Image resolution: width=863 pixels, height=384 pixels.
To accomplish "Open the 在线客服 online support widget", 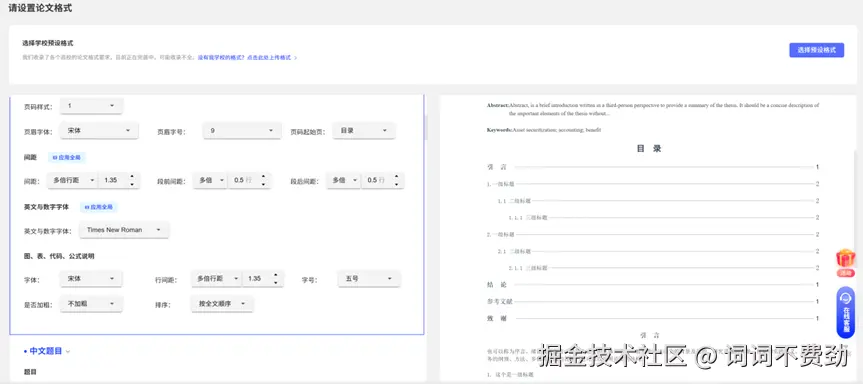I will (845, 312).
